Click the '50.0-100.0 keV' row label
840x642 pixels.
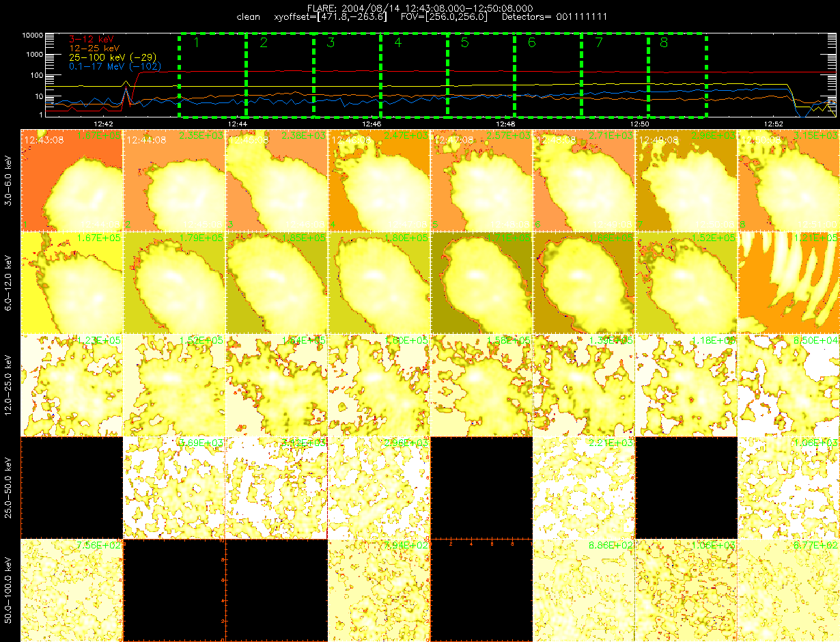(9, 589)
